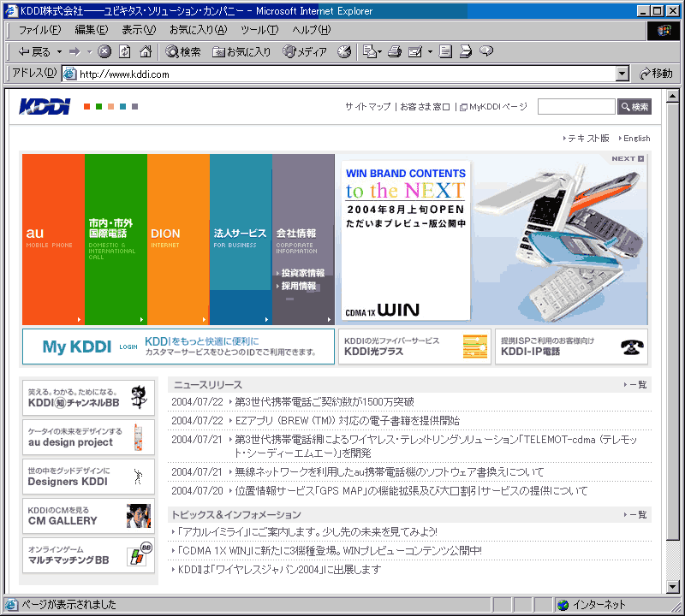
Task: Click the 検索 button beside site search box
Action: 634,107
